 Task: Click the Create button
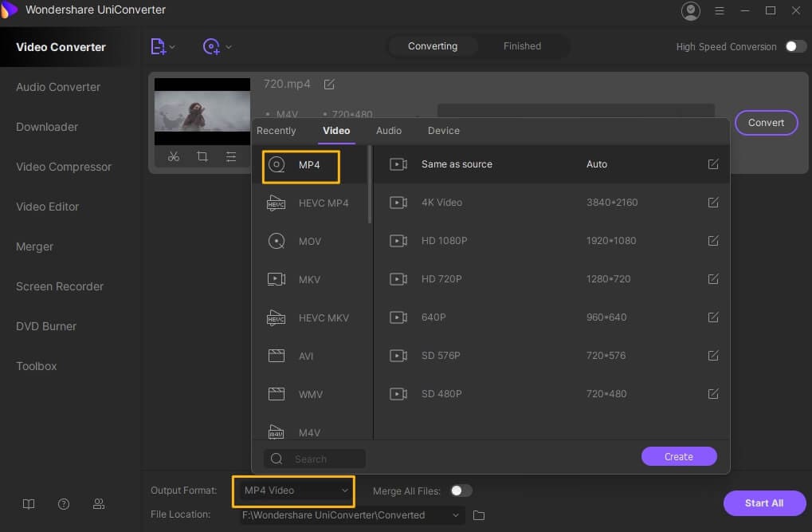coord(679,457)
